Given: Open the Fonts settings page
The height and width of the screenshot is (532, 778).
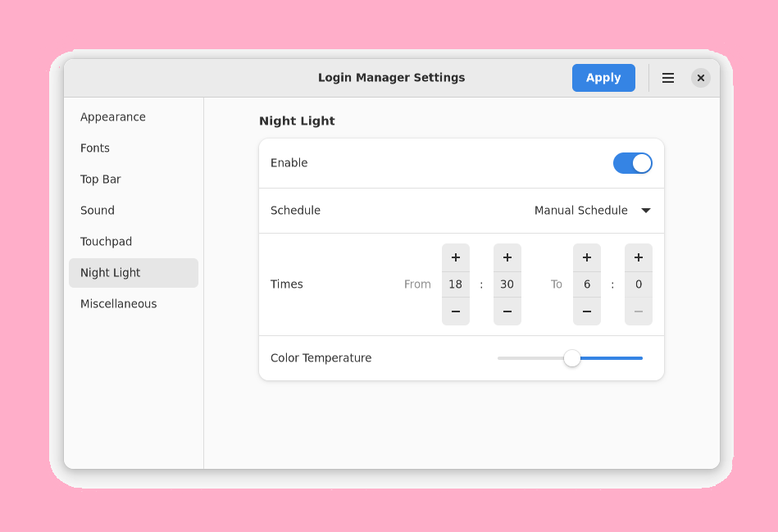Looking at the screenshot, I should [x=94, y=148].
